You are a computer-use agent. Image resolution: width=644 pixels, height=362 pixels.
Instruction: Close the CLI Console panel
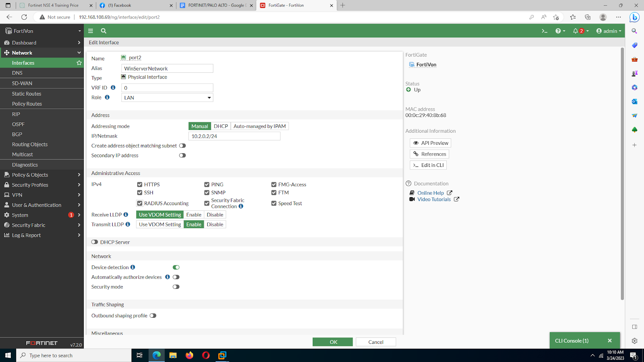point(610,341)
